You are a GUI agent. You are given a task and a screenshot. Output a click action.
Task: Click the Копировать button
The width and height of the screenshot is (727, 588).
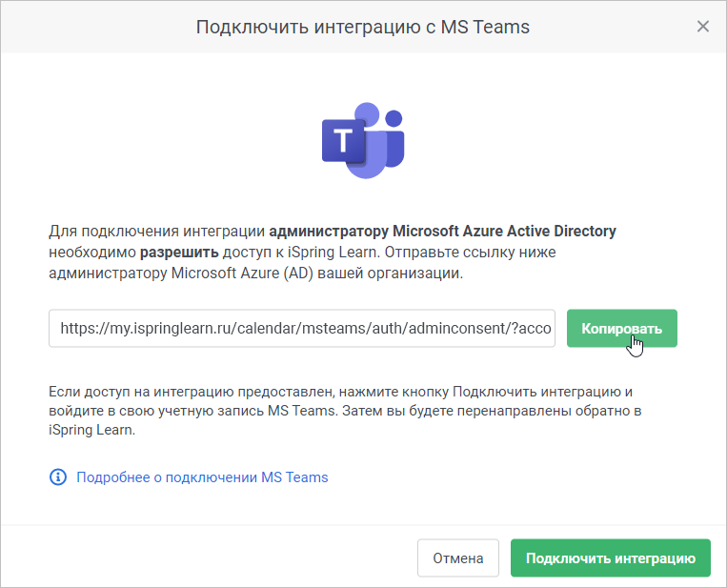[x=622, y=329]
